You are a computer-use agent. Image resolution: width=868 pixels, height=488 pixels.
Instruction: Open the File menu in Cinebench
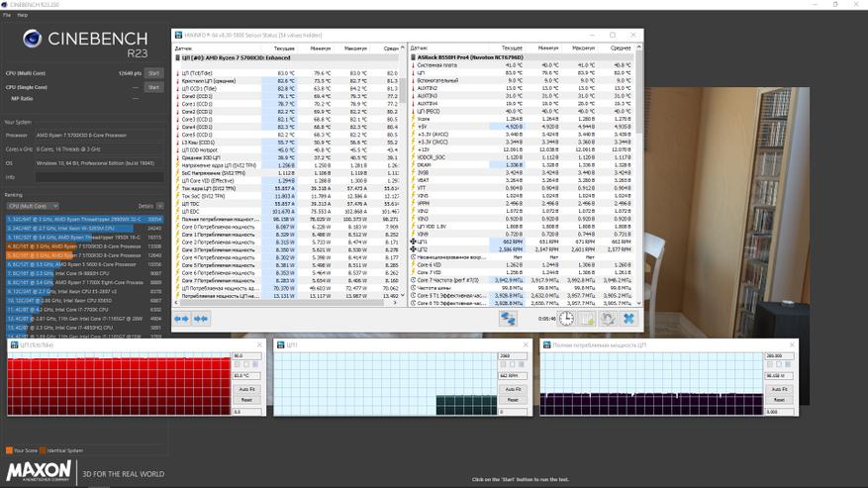(7, 15)
